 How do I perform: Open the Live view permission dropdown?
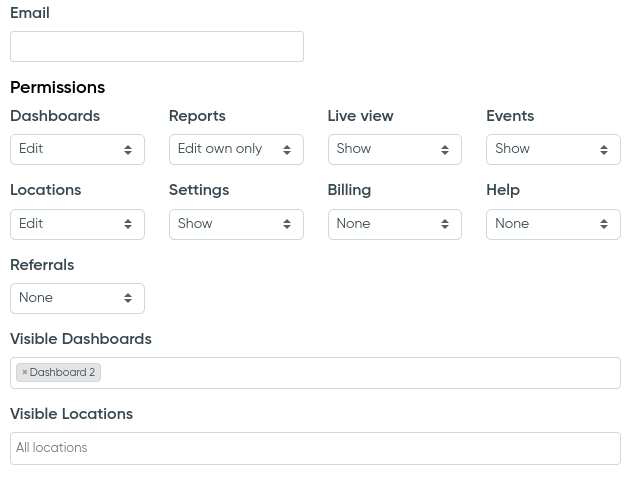point(395,150)
